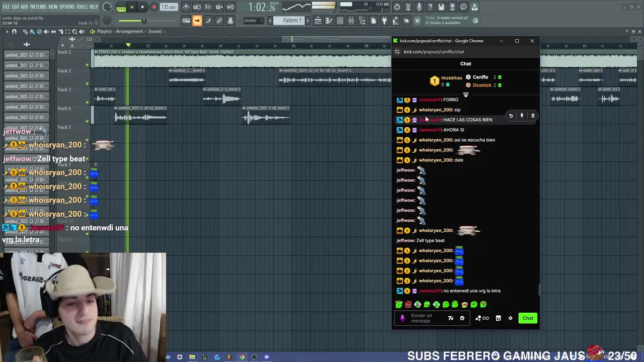The height and width of the screenshot is (362, 644).
Task: Expand the pattern list arrow before Pattern 1
Action: pyautogui.click(x=270, y=21)
